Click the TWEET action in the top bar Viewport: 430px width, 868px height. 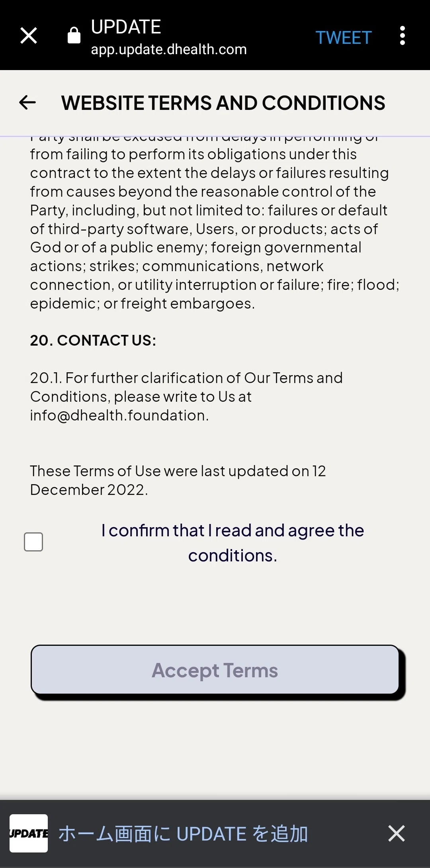(x=344, y=38)
